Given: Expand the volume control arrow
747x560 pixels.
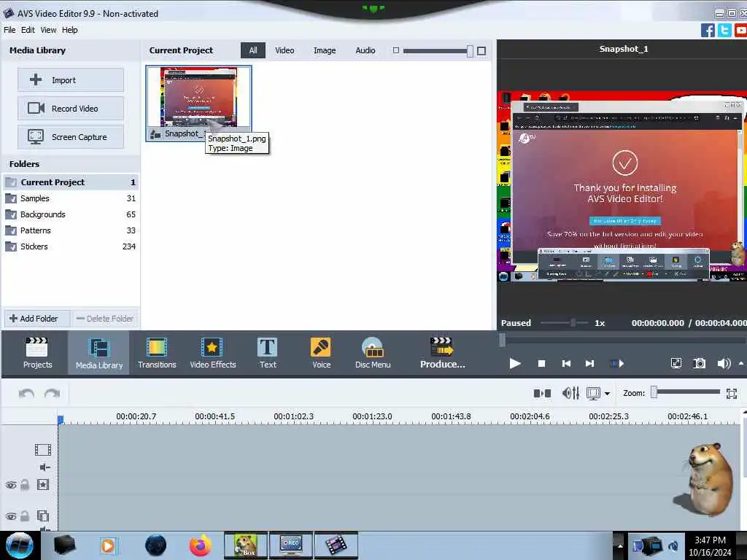Looking at the screenshot, I should [x=741, y=363].
